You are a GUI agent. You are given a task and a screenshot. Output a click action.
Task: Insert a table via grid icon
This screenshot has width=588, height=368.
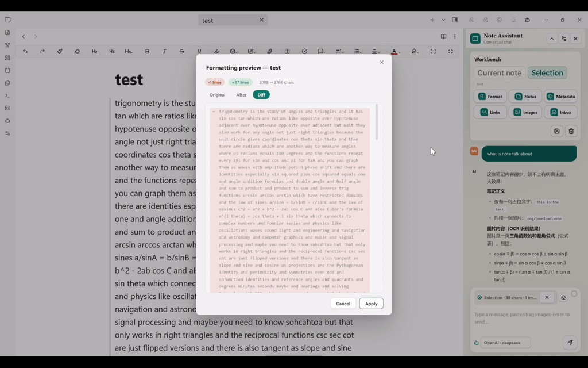pyautogui.click(x=287, y=51)
